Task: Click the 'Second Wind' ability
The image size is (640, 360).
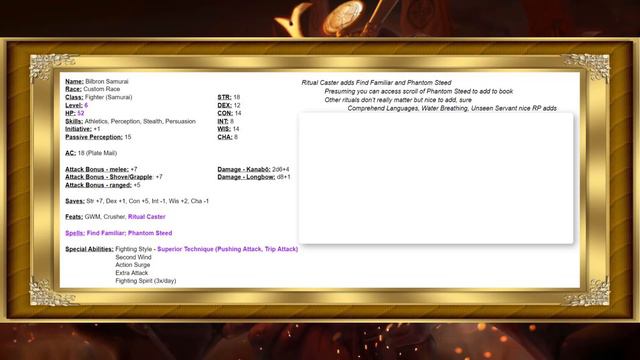Action: (133, 257)
